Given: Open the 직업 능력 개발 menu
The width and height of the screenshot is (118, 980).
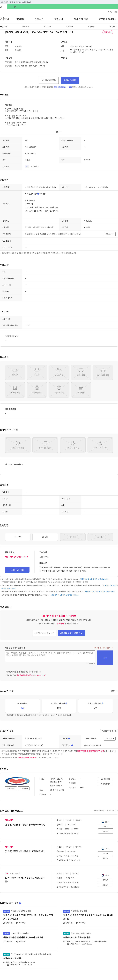Looking at the screenshot, I should pyautogui.click(x=81, y=19).
